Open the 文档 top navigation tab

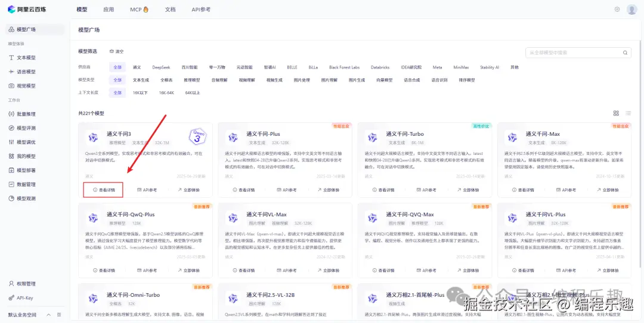170,10
